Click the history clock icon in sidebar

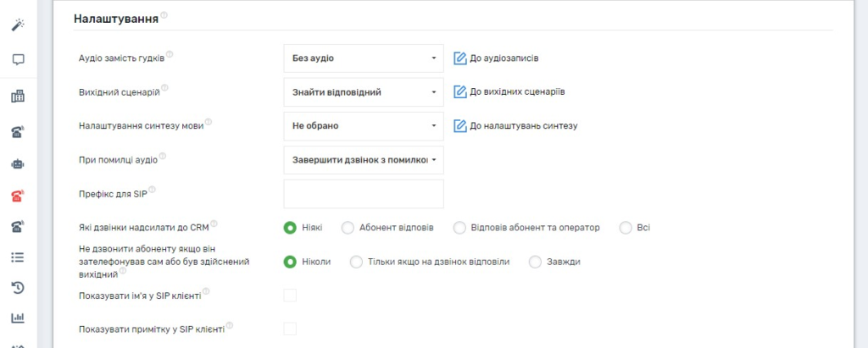point(18,288)
